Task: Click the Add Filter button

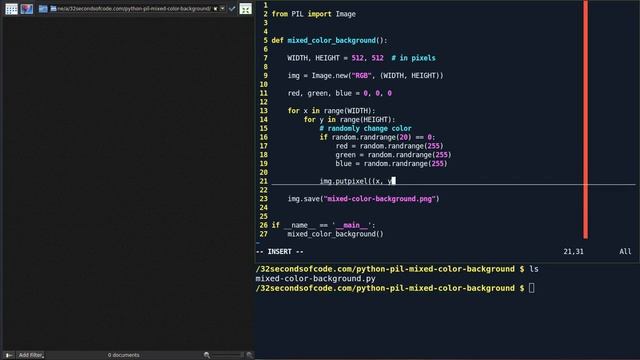Action: tap(31, 355)
